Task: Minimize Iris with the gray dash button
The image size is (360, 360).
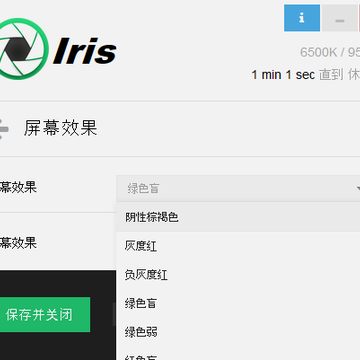Action: (x=340, y=18)
